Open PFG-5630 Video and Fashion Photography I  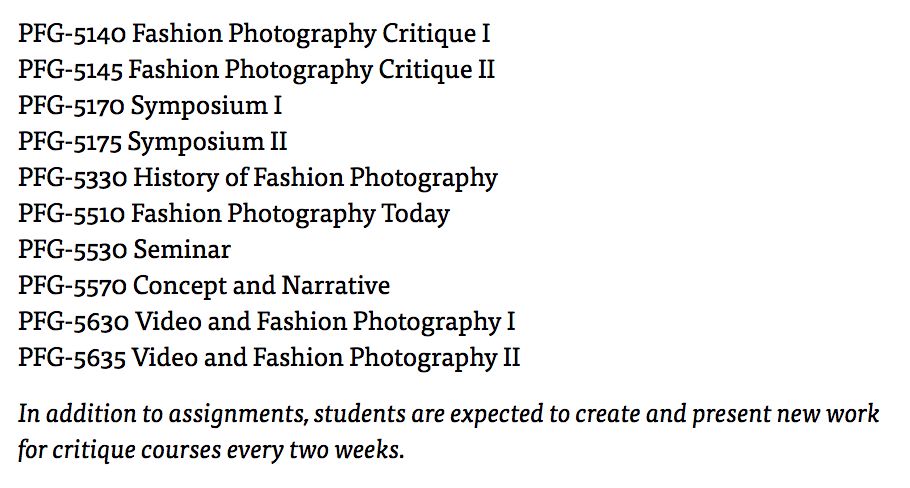click(266, 321)
